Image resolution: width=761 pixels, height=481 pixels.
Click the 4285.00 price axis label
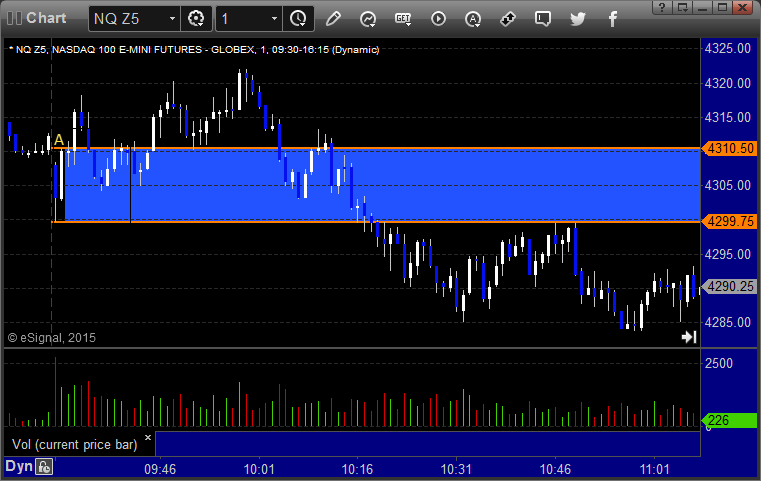point(728,322)
